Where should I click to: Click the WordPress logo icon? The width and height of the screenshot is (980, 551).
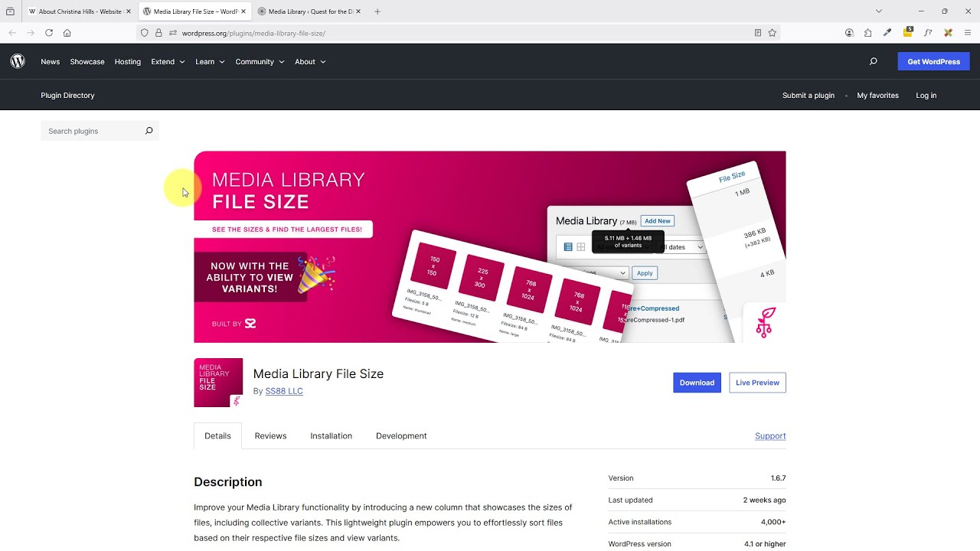click(x=18, y=61)
